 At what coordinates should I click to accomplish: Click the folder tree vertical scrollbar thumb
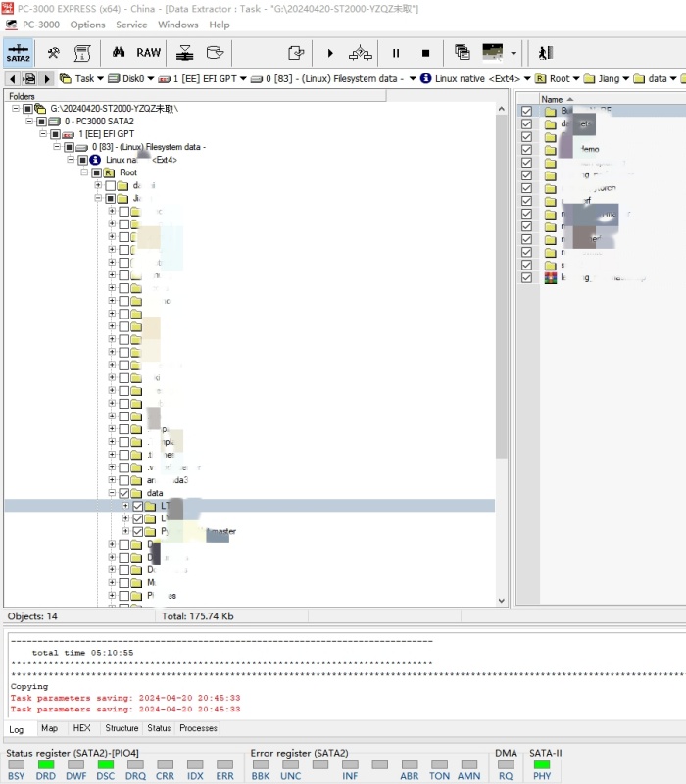click(502, 286)
